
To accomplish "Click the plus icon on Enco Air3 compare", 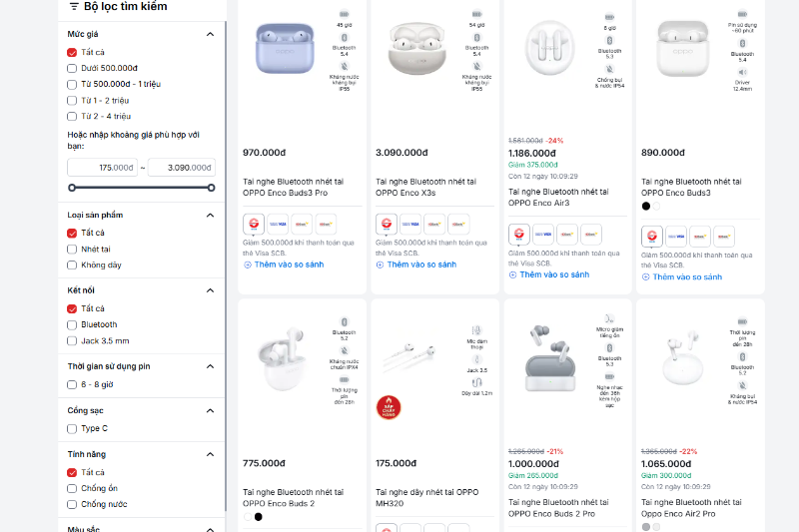I will click(x=513, y=274).
